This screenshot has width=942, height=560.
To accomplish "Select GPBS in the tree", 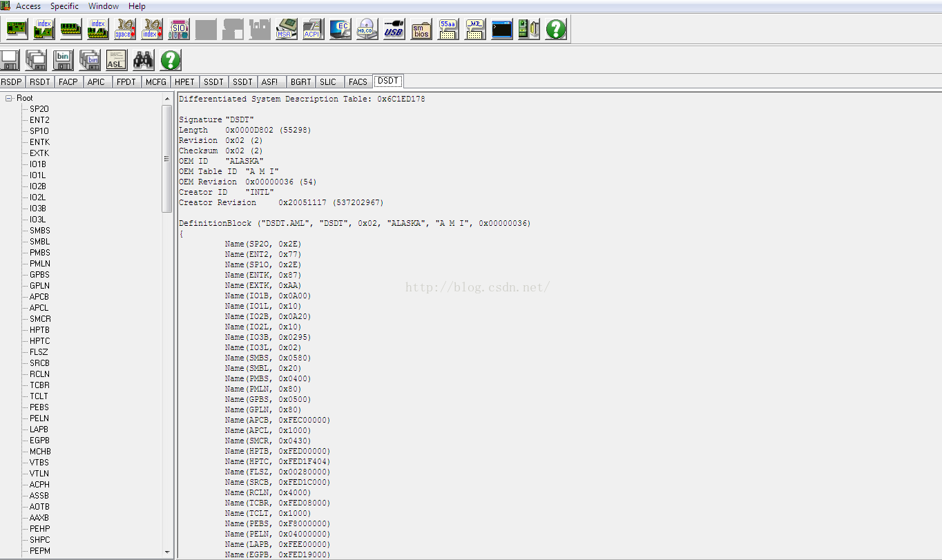I will [39, 275].
